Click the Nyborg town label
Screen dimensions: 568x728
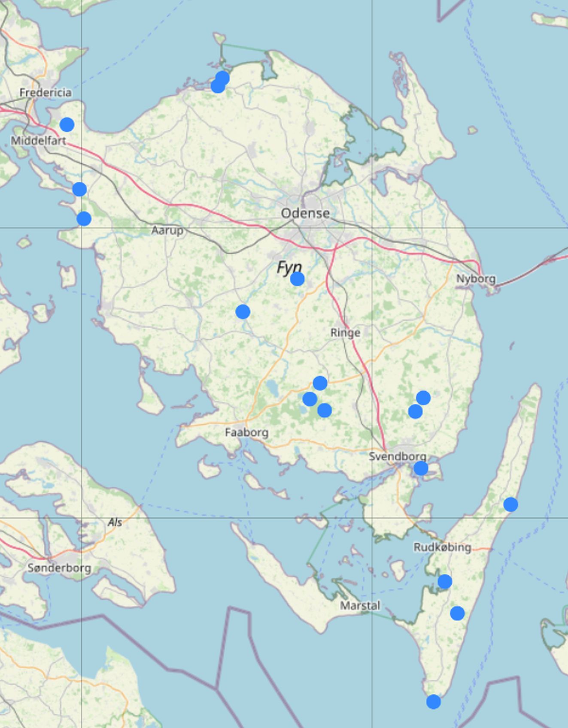point(476,279)
